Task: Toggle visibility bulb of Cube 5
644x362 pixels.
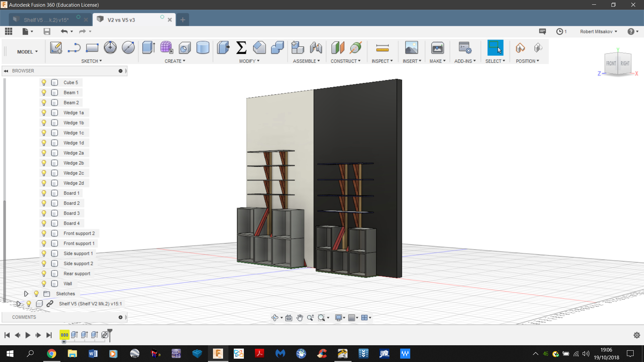Action: click(44, 82)
